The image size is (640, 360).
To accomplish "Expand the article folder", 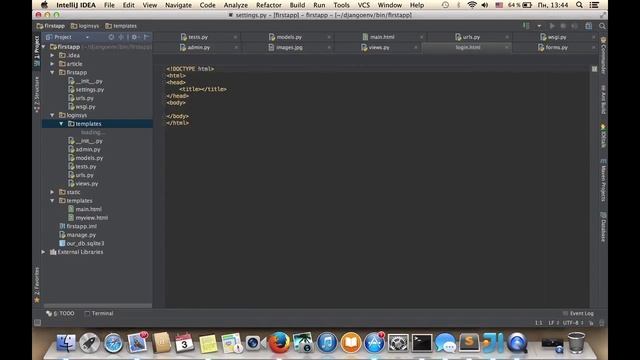I will [52, 64].
